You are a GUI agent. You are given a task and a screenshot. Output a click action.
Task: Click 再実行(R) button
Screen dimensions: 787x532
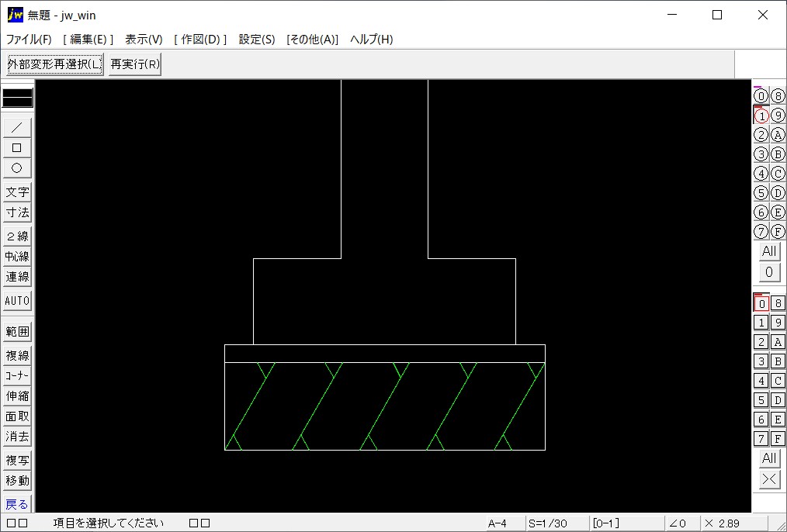pyautogui.click(x=135, y=64)
